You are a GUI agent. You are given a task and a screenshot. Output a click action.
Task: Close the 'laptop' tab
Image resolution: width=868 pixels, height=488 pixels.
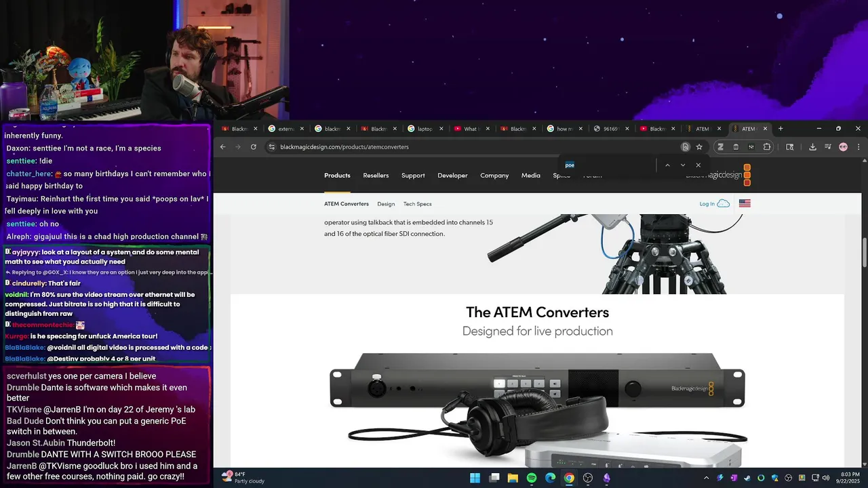(441, 129)
